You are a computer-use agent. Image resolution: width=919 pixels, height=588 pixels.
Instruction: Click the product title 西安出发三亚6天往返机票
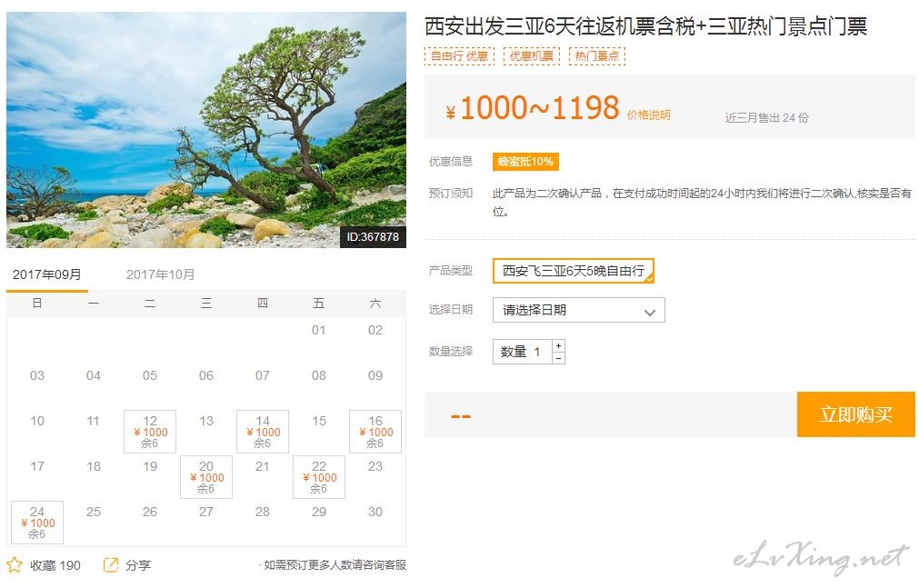(645, 26)
